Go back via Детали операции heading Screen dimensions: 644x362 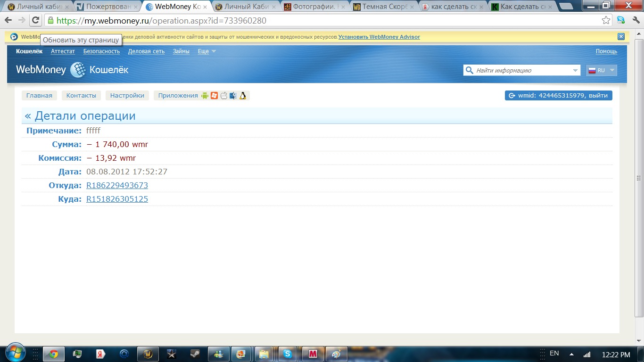point(80,116)
